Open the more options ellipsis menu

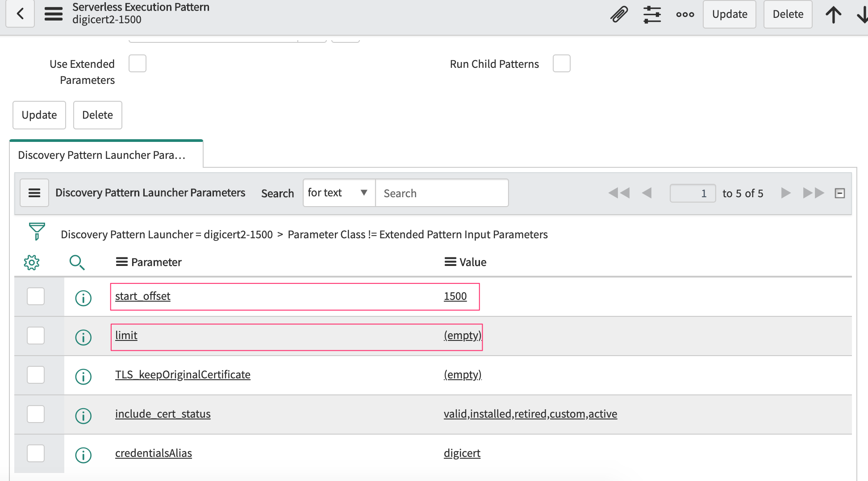tap(685, 14)
